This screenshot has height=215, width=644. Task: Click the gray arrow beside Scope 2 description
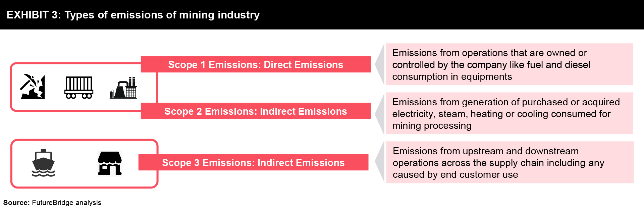(379, 113)
